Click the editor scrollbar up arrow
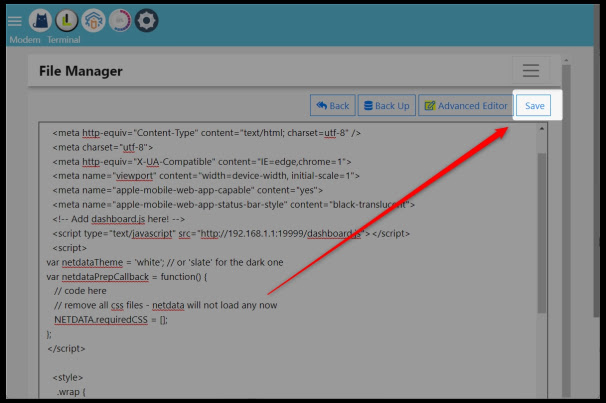Viewport: 606px width, 403px height. 542,129
